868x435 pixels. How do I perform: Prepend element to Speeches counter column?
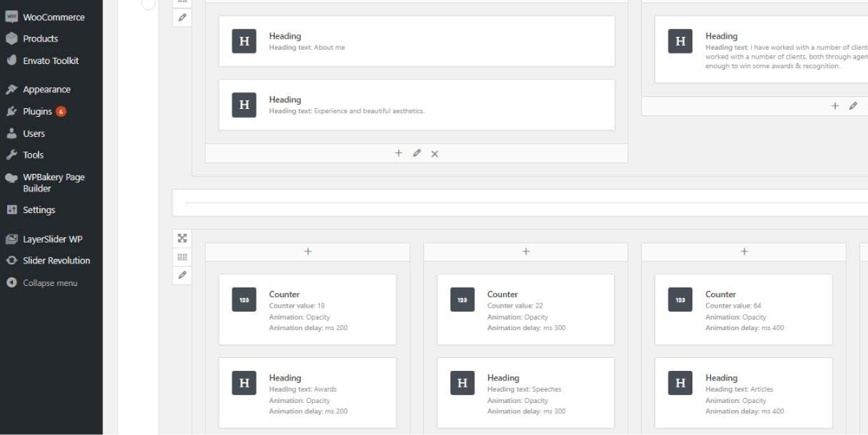[526, 252]
